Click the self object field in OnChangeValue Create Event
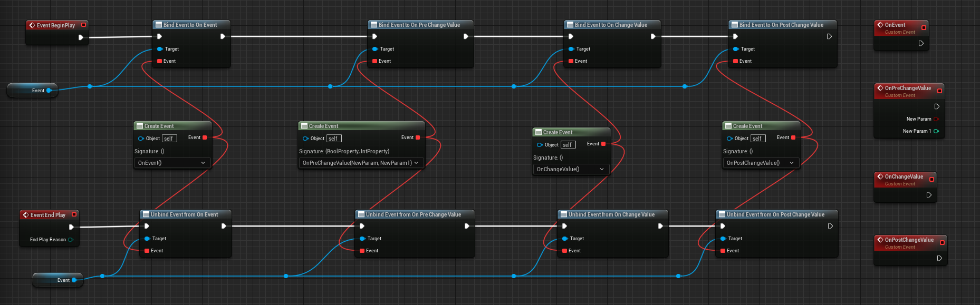 tap(568, 144)
